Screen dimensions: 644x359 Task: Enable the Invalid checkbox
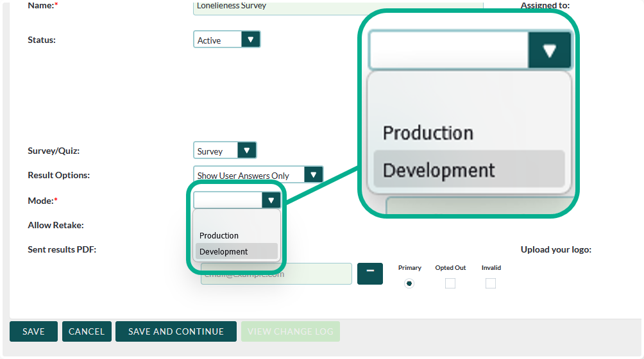click(x=491, y=283)
